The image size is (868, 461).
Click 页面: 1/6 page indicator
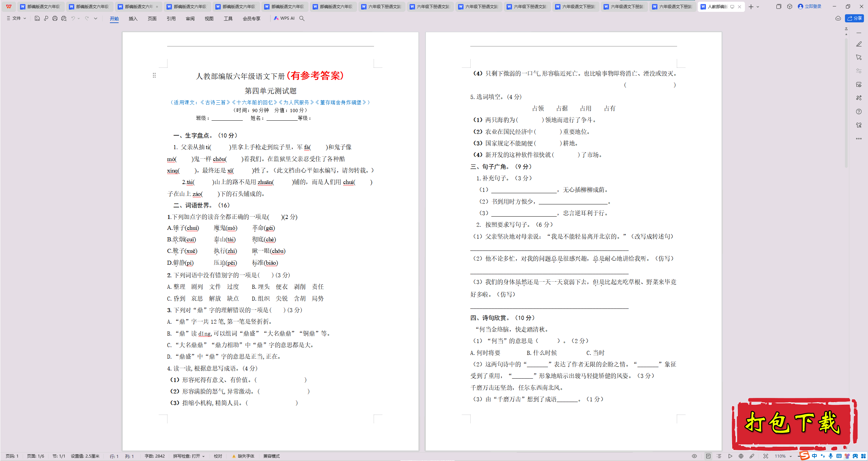[x=36, y=456]
